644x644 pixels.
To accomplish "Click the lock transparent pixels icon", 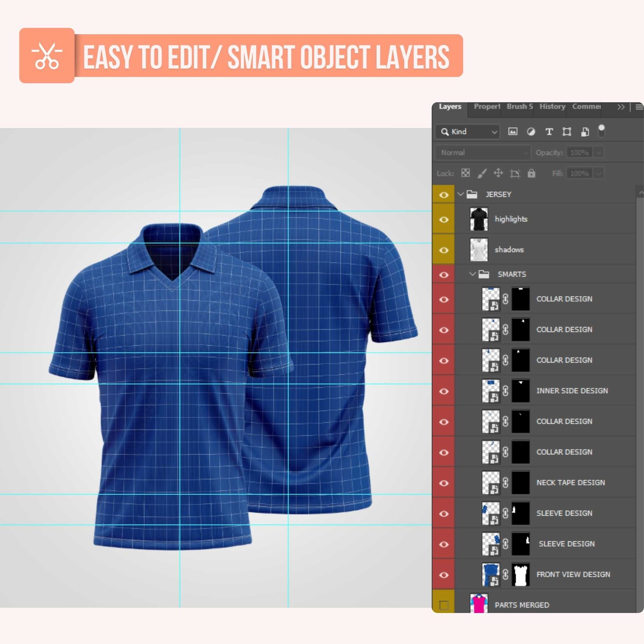I will tap(466, 173).
